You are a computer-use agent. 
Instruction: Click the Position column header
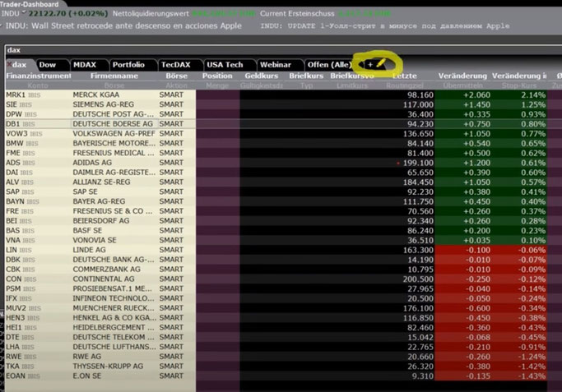[217, 76]
